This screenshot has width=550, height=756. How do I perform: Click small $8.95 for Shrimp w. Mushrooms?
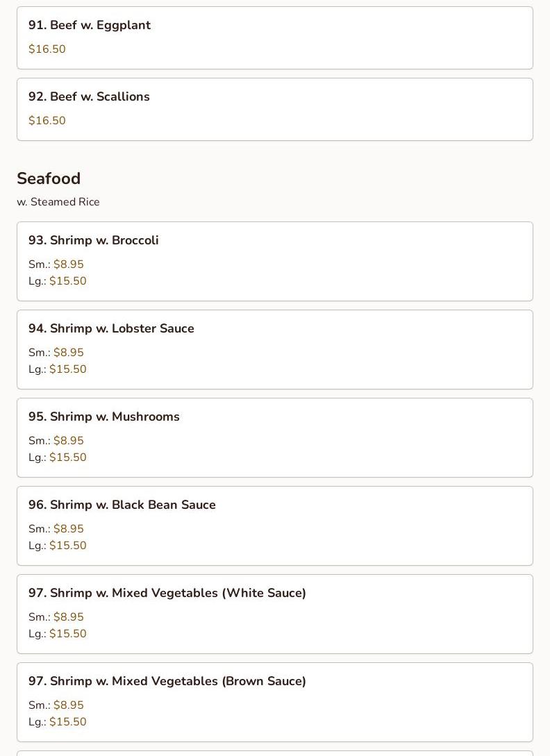coord(68,441)
